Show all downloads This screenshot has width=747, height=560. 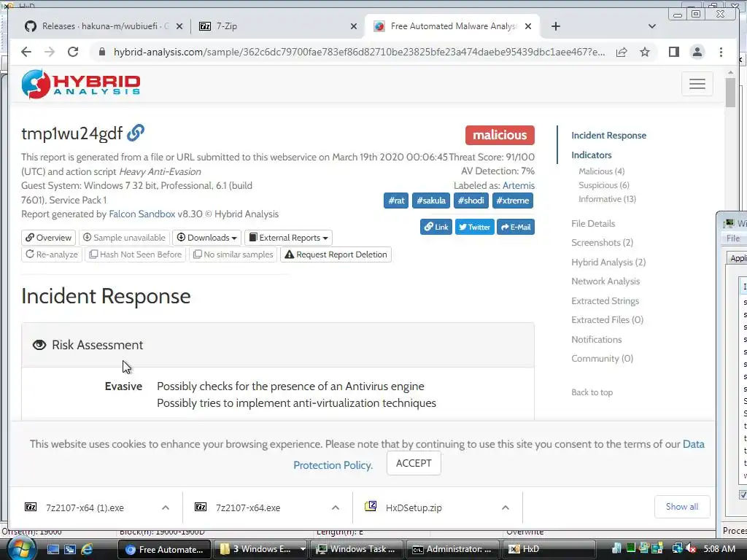coord(682,507)
